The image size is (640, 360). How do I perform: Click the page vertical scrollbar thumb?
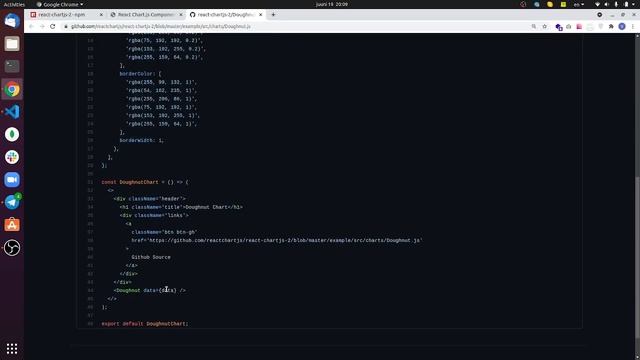click(637, 257)
